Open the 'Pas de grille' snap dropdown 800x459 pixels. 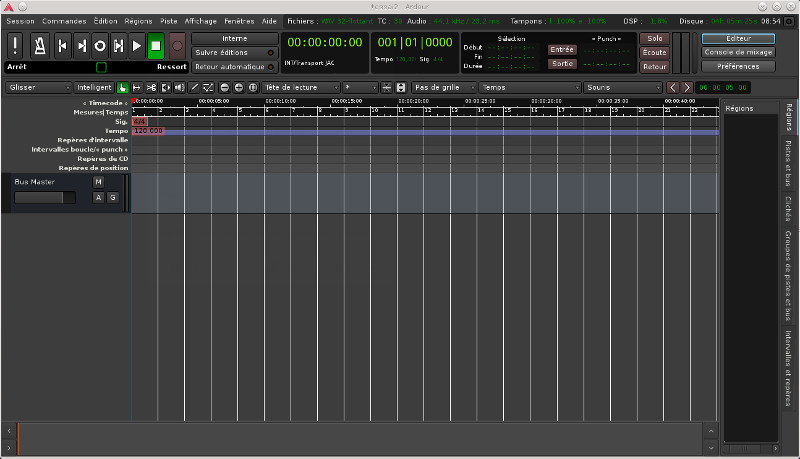pos(438,87)
